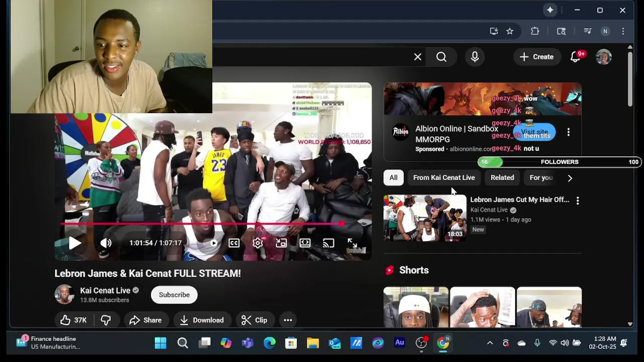
Task: Click the video progress bar scrubber
Action: (342, 224)
